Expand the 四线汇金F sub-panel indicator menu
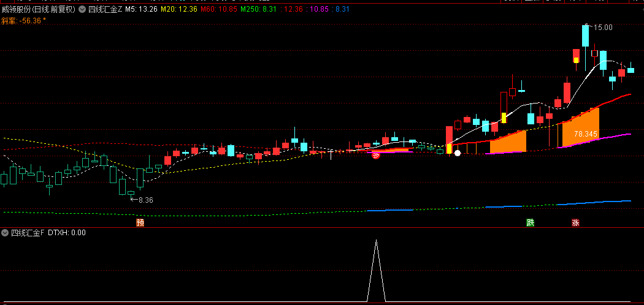This screenshot has width=644, height=305. [x=5, y=233]
